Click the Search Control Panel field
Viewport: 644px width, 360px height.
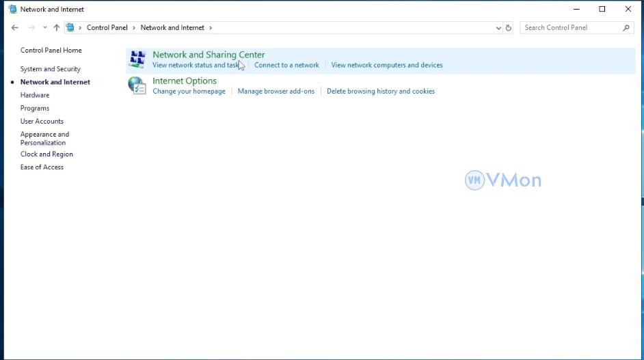point(569,28)
